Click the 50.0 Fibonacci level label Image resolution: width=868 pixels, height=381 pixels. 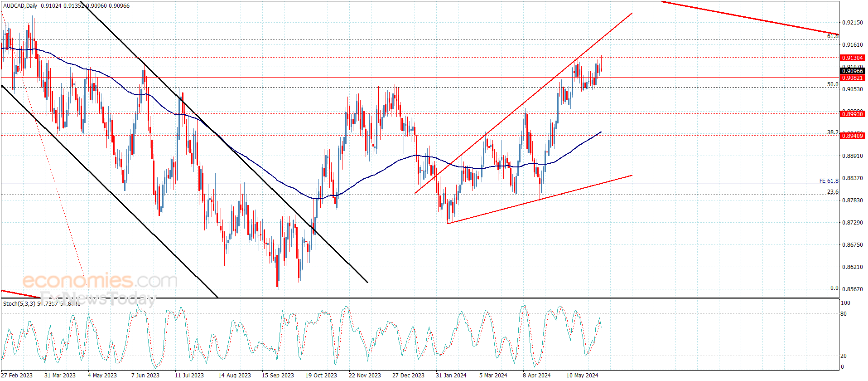tap(833, 84)
